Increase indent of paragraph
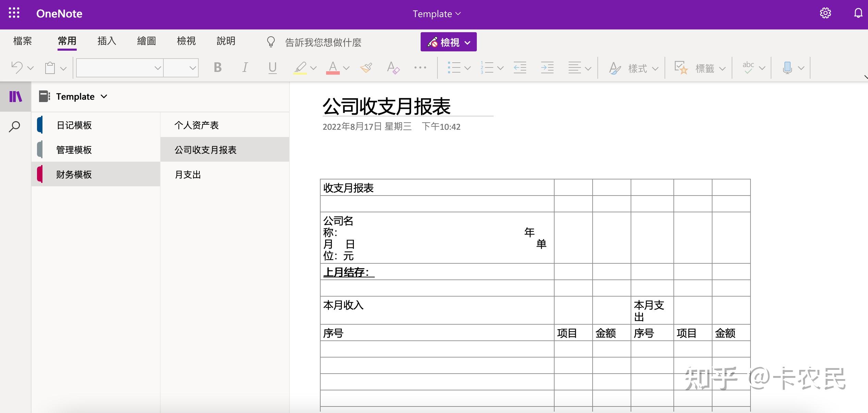Image resolution: width=868 pixels, height=413 pixels. [547, 67]
